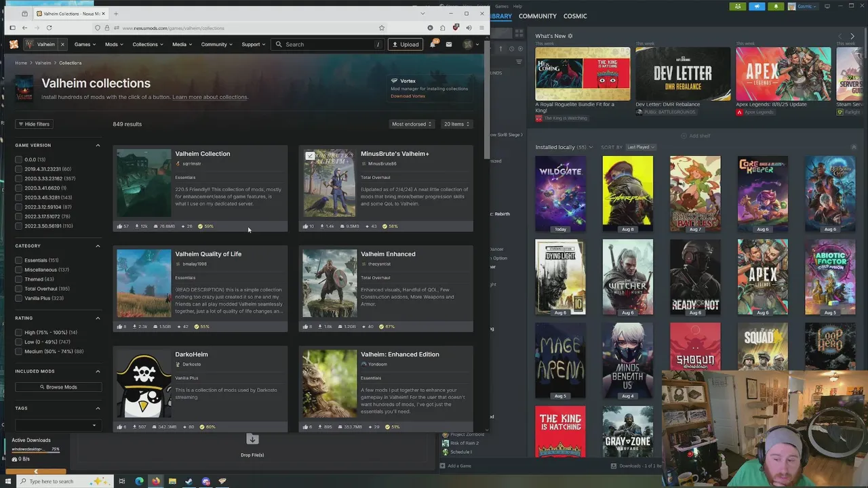Show next What's New items in Steam
The image size is (868, 488).
(852, 36)
